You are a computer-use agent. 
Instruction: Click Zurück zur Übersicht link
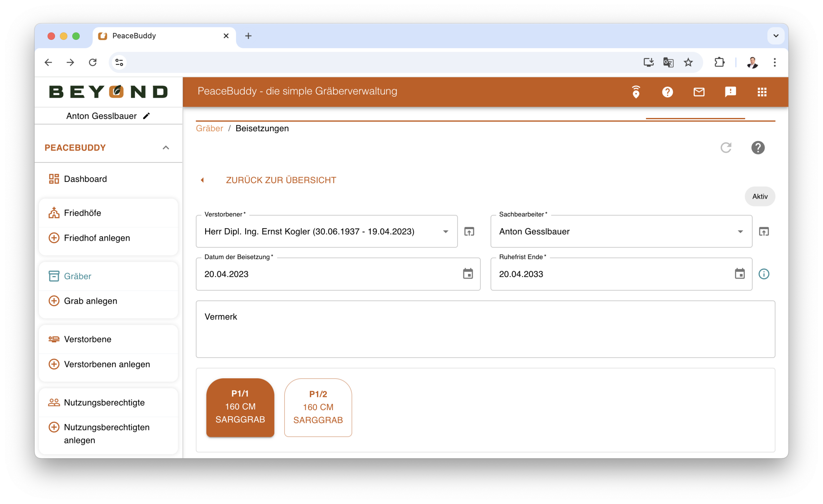point(281,180)
